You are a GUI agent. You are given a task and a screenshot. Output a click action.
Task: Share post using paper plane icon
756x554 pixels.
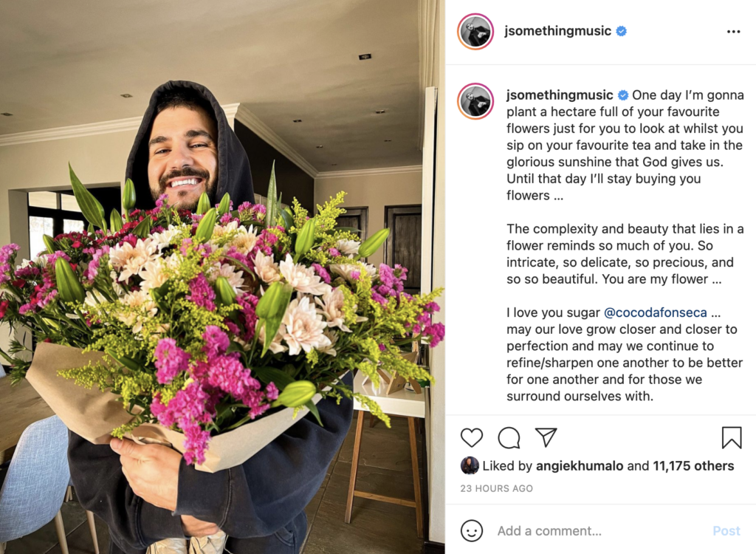546,437
